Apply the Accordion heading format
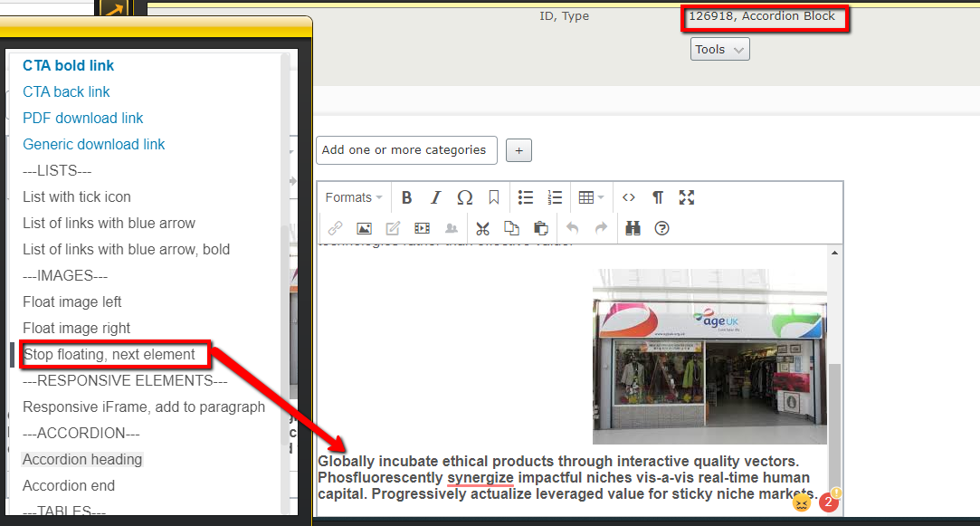Viewport: 980px width, 526px height. coord(82,460)
